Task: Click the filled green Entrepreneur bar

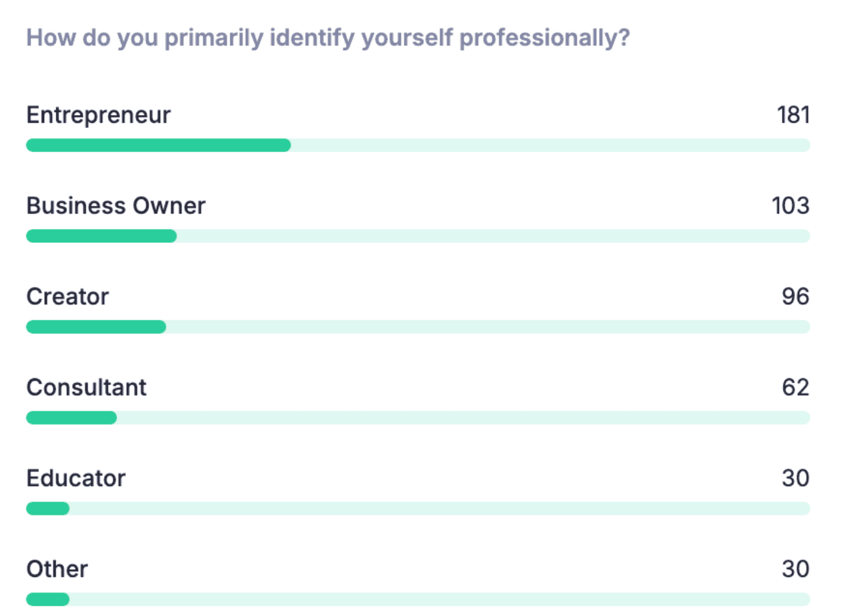Action: (159, 146)
